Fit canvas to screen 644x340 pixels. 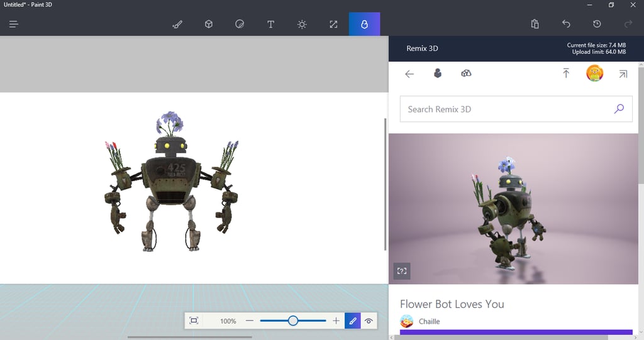(x=194, y=321)
